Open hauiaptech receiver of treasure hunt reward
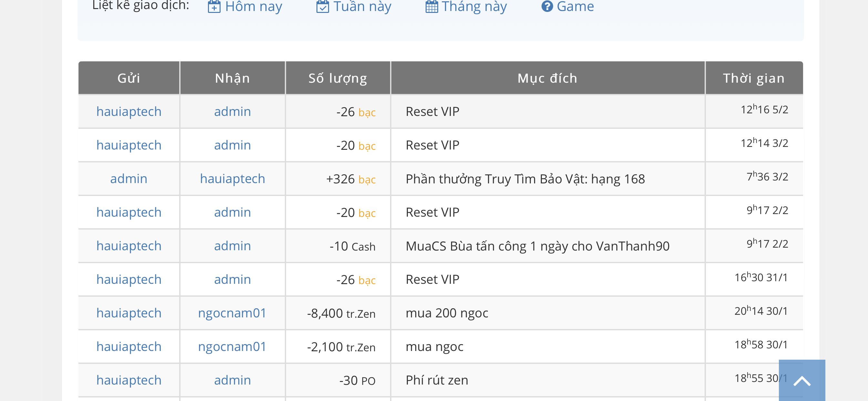The image size is (868, 401). coord(232,179)
